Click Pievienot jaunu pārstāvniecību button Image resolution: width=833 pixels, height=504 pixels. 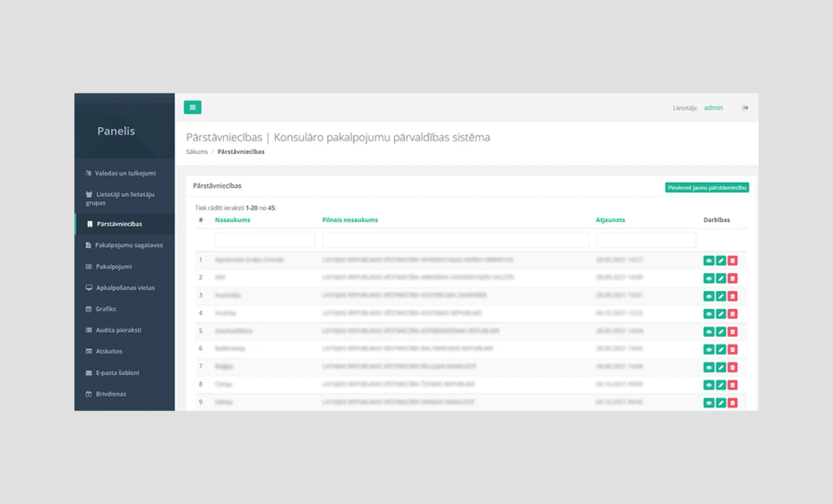(707, 187)
